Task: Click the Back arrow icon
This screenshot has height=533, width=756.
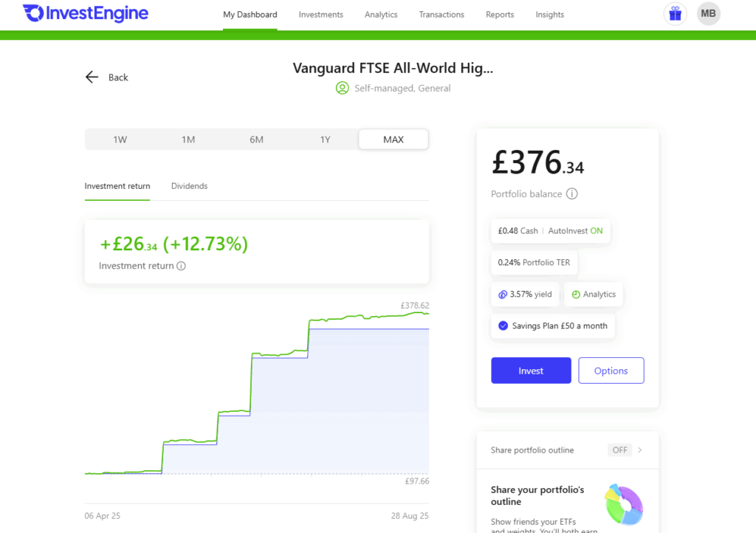Action: click(x=92, y=77)
